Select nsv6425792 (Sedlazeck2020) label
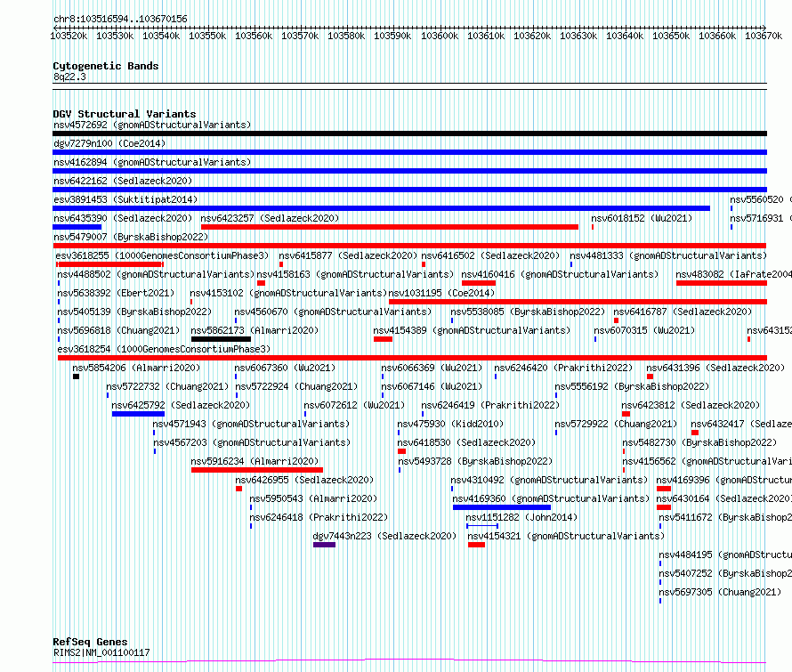Image resolution: width=792 pixels, height=672 pixels. pos(181,405)
